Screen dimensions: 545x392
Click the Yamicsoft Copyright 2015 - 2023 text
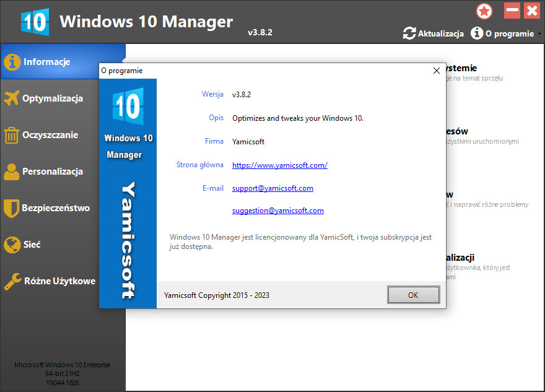click(x=217, y=295)
